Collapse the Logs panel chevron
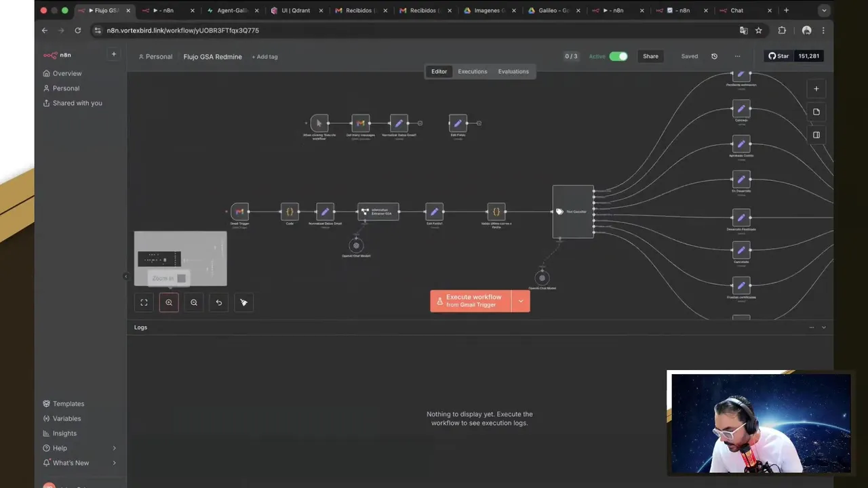The width and height of the screenshot is (868, 488). point(824,327)
